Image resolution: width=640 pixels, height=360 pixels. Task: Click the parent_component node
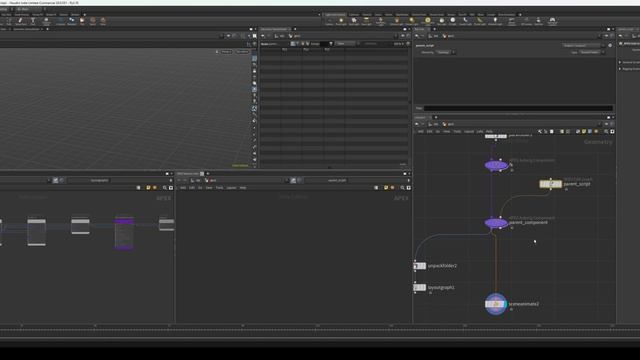click(496, 223)
